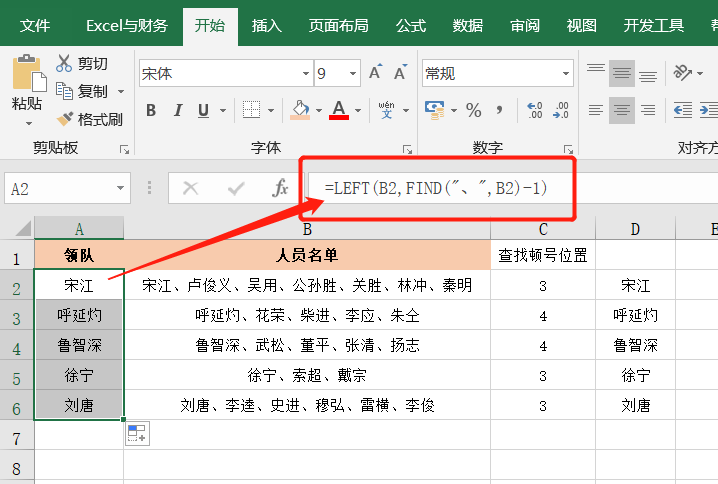Toggle underline formatting

(x=203, y=110)
